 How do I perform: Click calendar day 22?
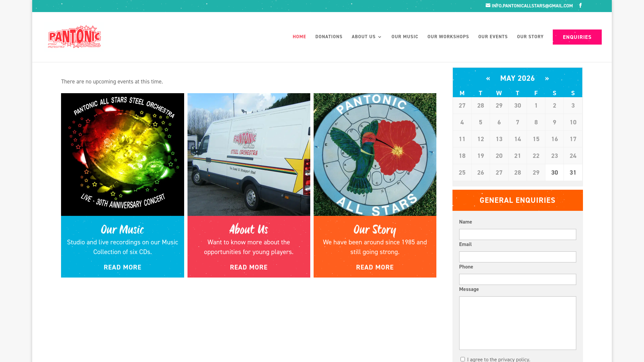tap(536, 156)
